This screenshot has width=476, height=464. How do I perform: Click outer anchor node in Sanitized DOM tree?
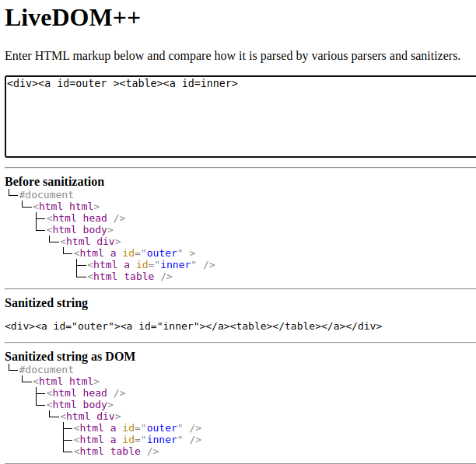click(138, 428)
